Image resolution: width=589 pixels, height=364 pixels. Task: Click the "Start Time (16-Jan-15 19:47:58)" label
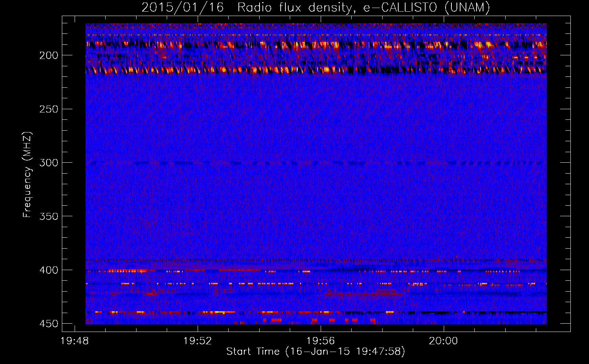coord(316,352)
